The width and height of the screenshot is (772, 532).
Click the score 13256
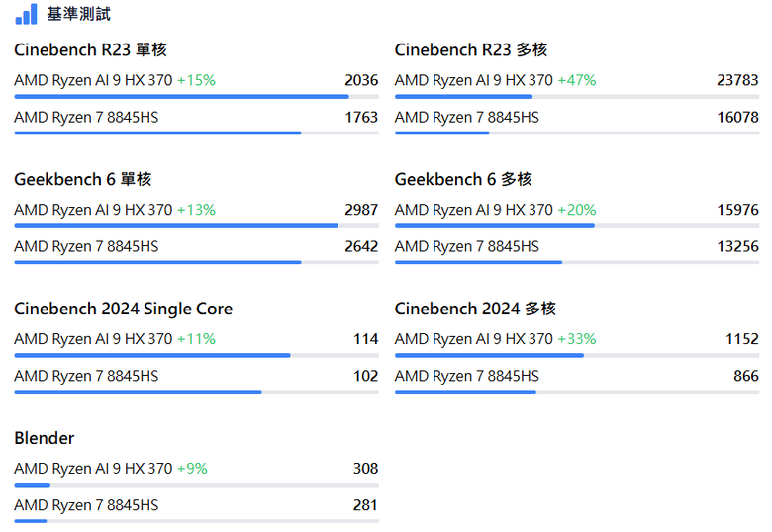pyautogui.click(x=737, y=246)
